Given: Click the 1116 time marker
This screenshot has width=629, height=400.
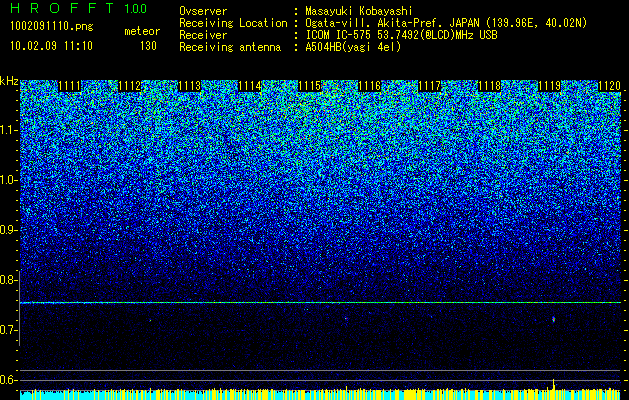Looking at the screenshot, I should click(x=369, y=86).
